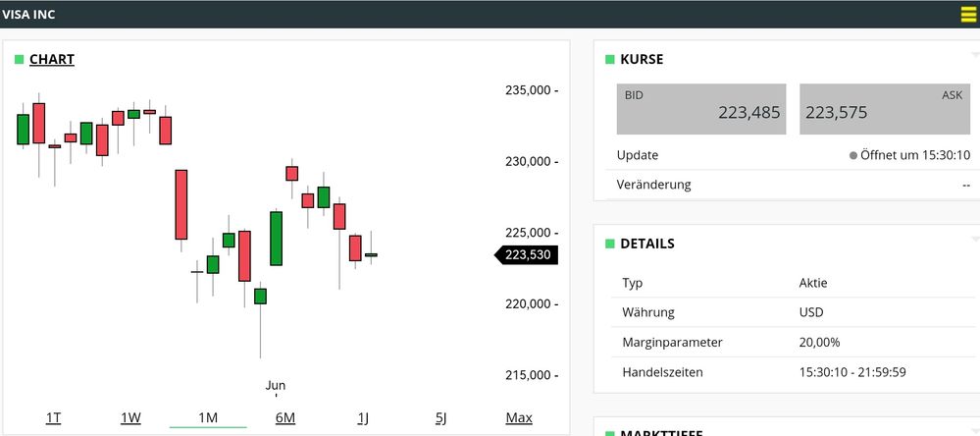Collapse the KURSE panel corner arrow
The image size is (980, 436).
pos(973,47)
